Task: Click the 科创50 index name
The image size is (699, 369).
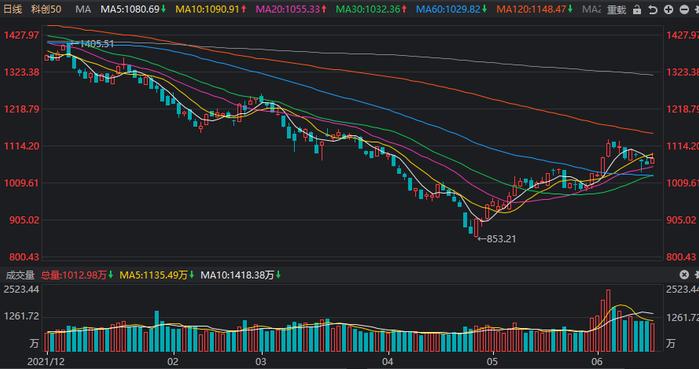Action: 46,8
